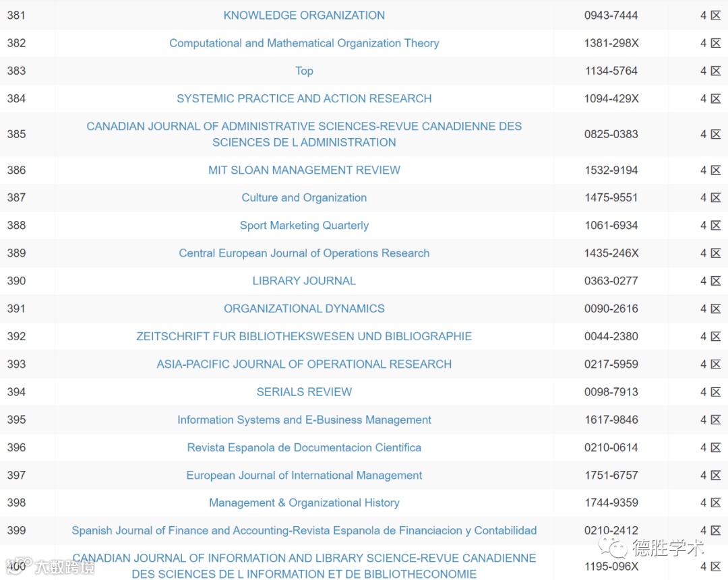
Task: Open European Journal of International Management link
Action: click(304, 476)
